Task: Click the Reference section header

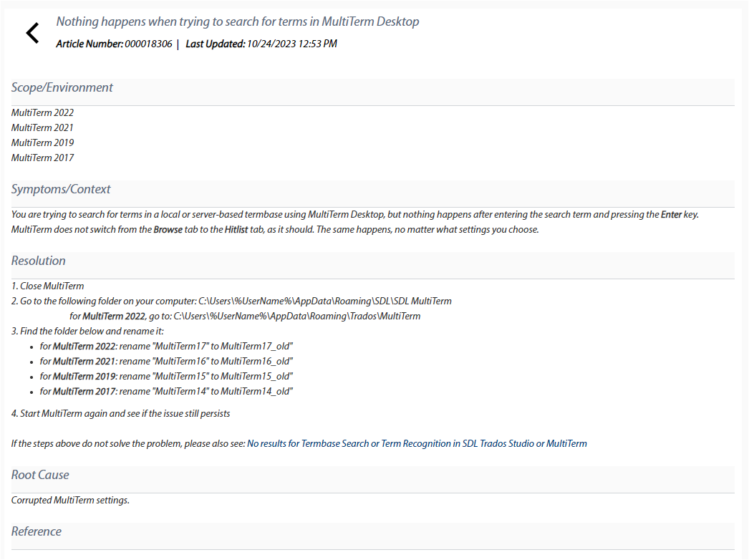Action: 36,531
